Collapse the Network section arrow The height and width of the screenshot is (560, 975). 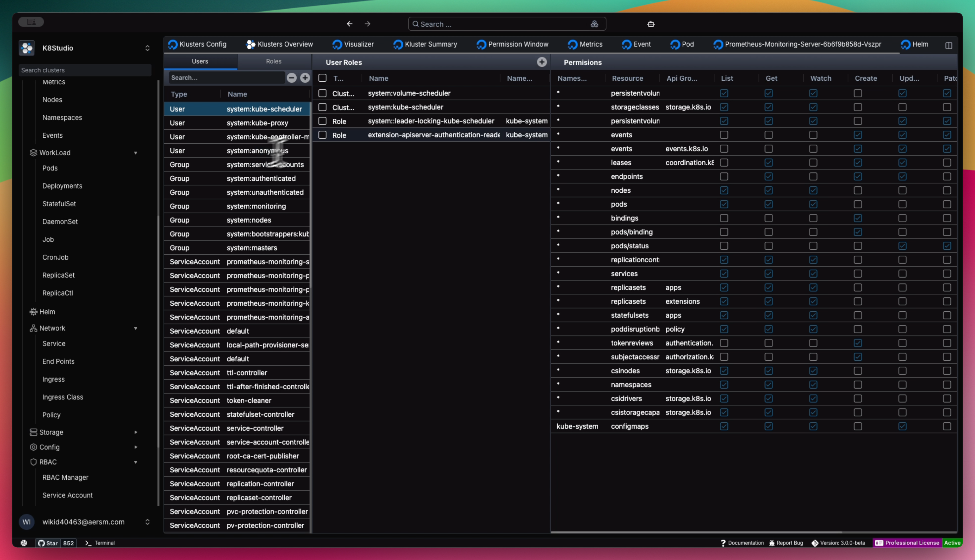[x=135, y=328]
